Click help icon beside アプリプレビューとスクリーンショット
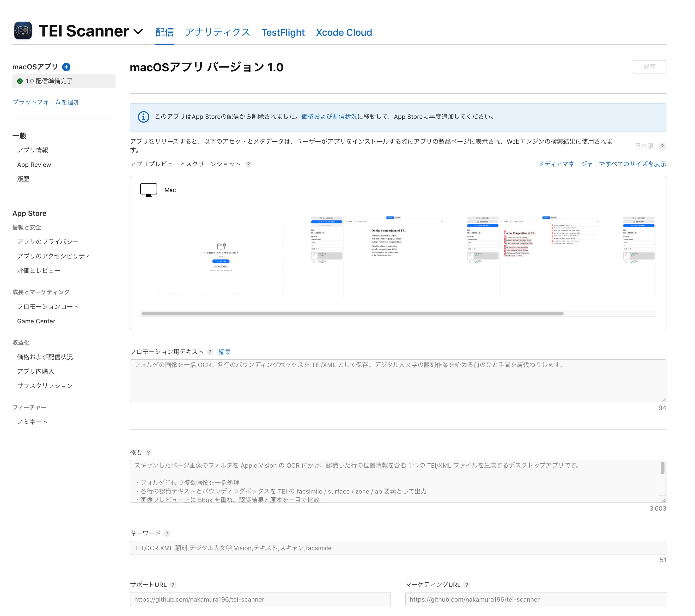Image resolution: width=695 pixels, height=616 pixels. (x=249, y=164)
